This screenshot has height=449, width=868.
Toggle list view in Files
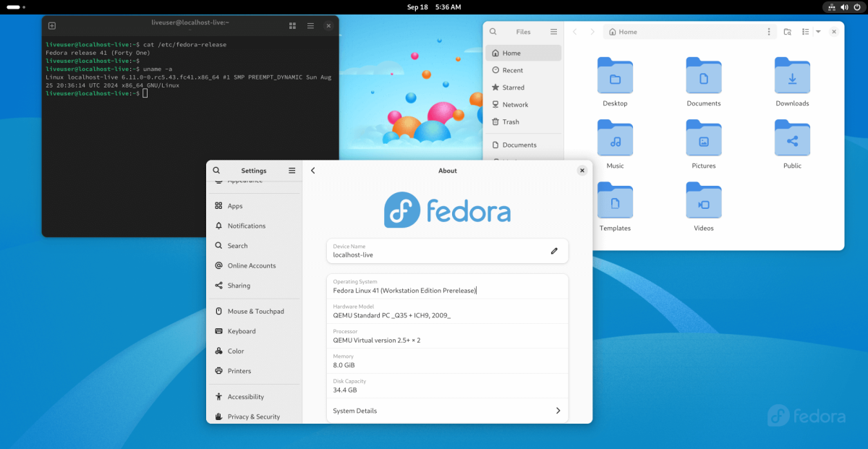click(805, 32)
